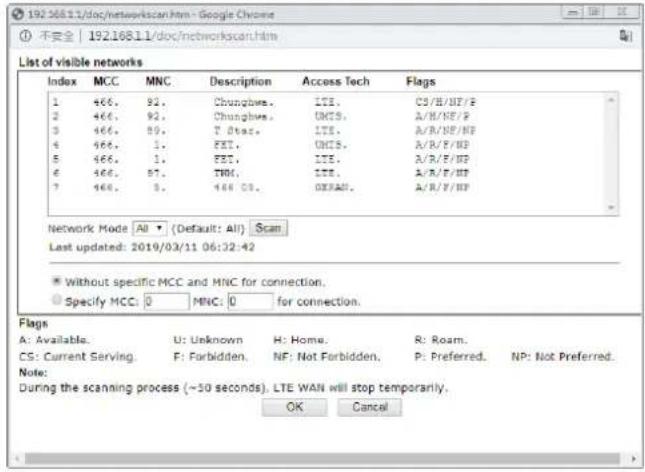The height and width of the screenshot is (472, 645).
Task: Click the MCC input field
Action: (167, 302)
